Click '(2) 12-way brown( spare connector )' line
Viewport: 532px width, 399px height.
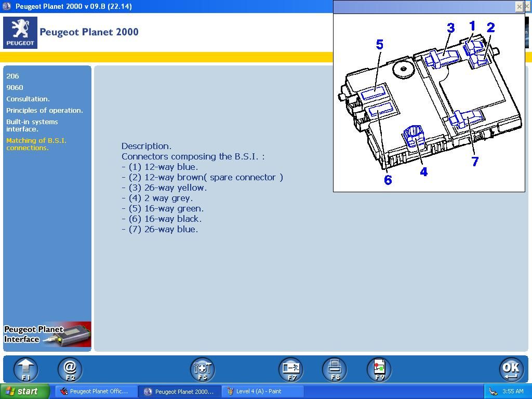click(202, 178)
